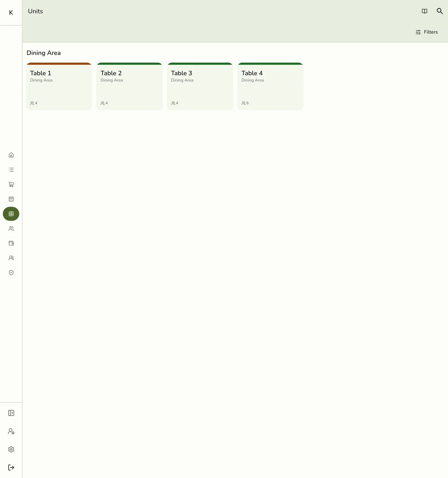The width and height of the screenshot is (448, 478).
Task: Open the book icon in header
Action: pyautogui.click(x=425, y=11)
